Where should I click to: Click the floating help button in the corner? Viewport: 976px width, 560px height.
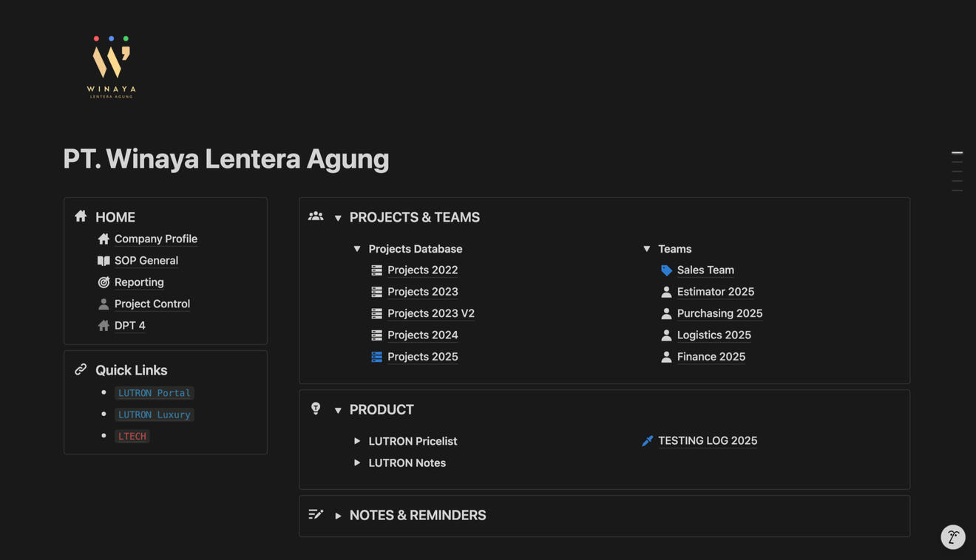click(x=952, y=537)
